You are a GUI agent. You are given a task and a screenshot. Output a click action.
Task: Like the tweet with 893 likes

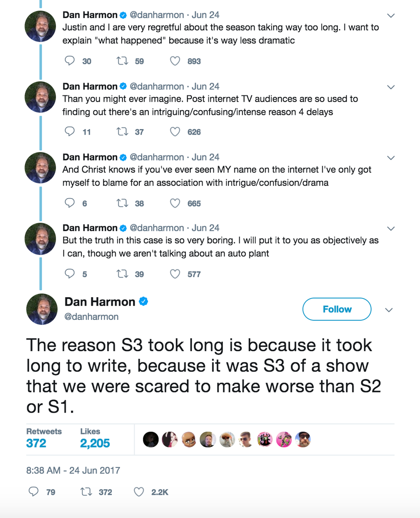pyautogui.click(x=175, y=61)
